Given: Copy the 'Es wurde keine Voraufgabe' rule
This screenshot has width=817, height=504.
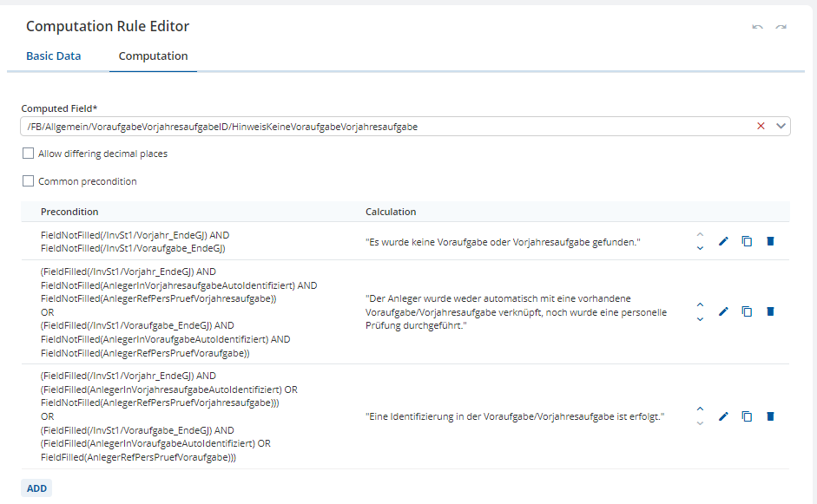Looking at the screenshot, I should (747, 241).
